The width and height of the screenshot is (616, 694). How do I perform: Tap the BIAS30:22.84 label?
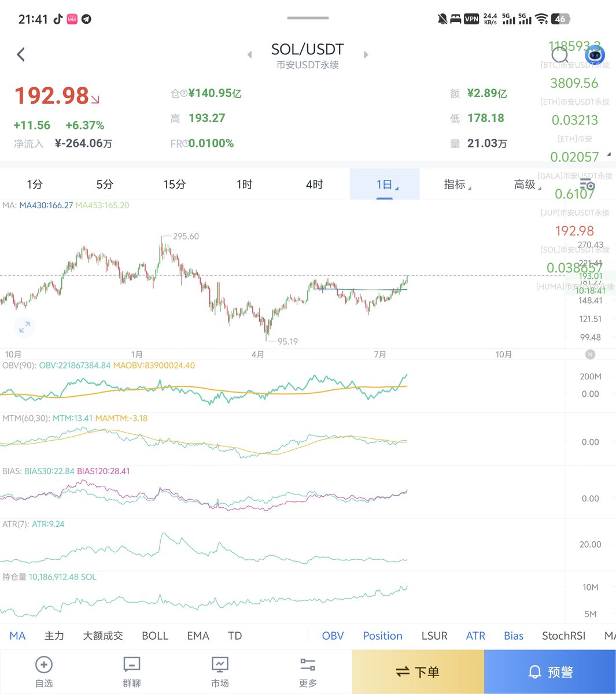click(49, 471)
